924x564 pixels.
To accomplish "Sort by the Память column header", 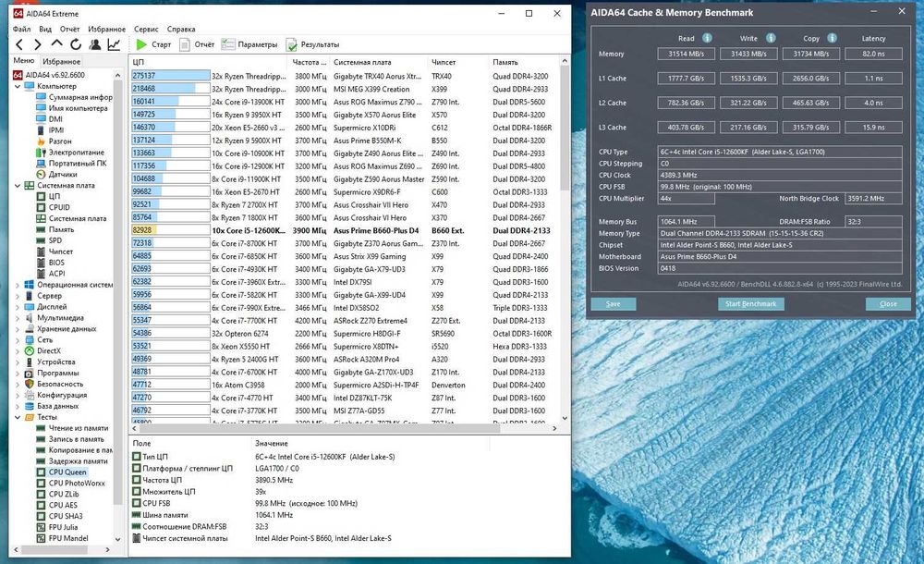I will click(x=522, y=62).
